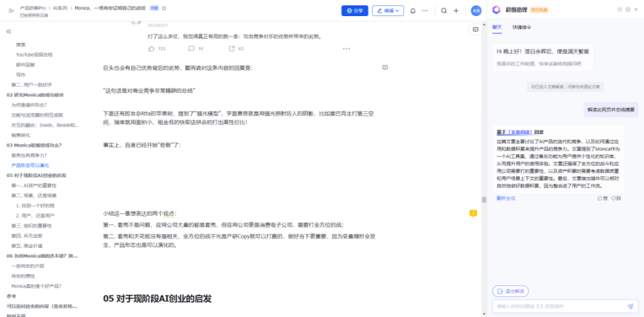This screenshot has width=644, height=317.
Task: Jump to outline item 功能与浏览器的相互成就
Action: click(38, 115)
